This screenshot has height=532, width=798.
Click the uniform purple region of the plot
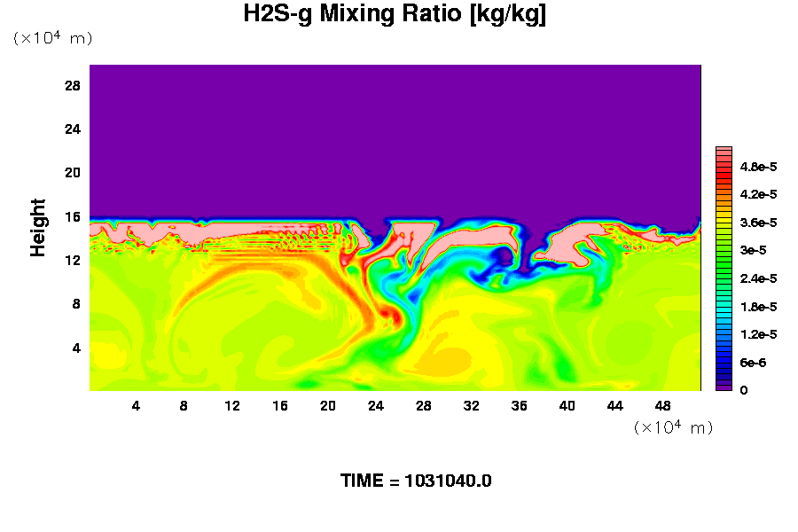(395, 133)
